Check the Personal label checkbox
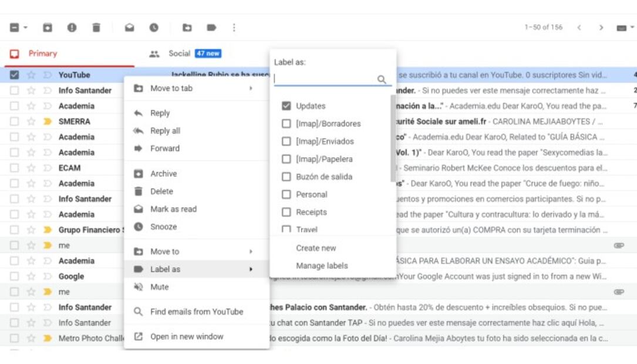 click(287, 194)
